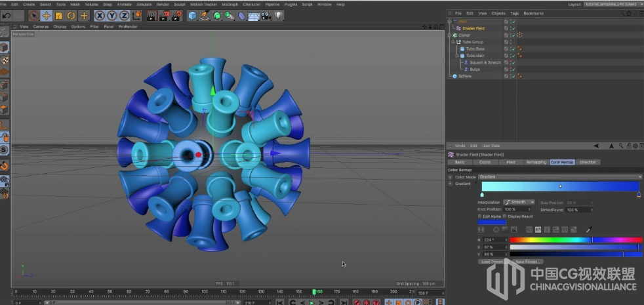Enable the Edit Alpha checkbox
This screenshot has height=305, width=644.
click(x=479, y=216)
